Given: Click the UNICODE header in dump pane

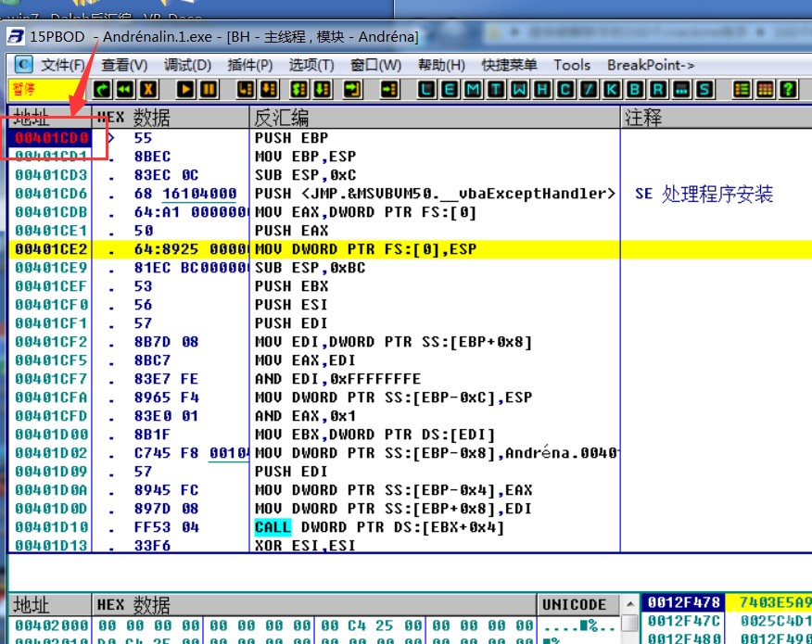Looking at the screenshot, I should [577, 605].
